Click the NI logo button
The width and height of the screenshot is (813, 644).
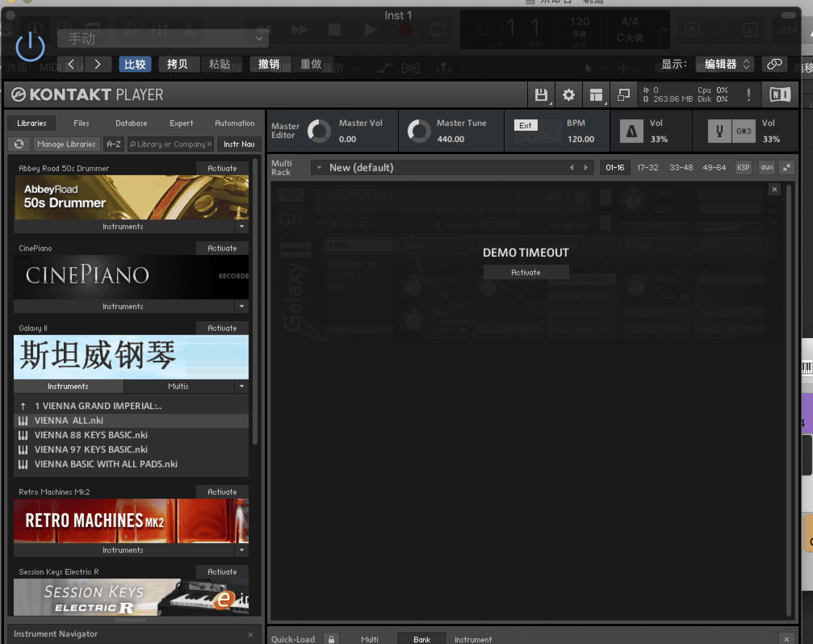780,95
